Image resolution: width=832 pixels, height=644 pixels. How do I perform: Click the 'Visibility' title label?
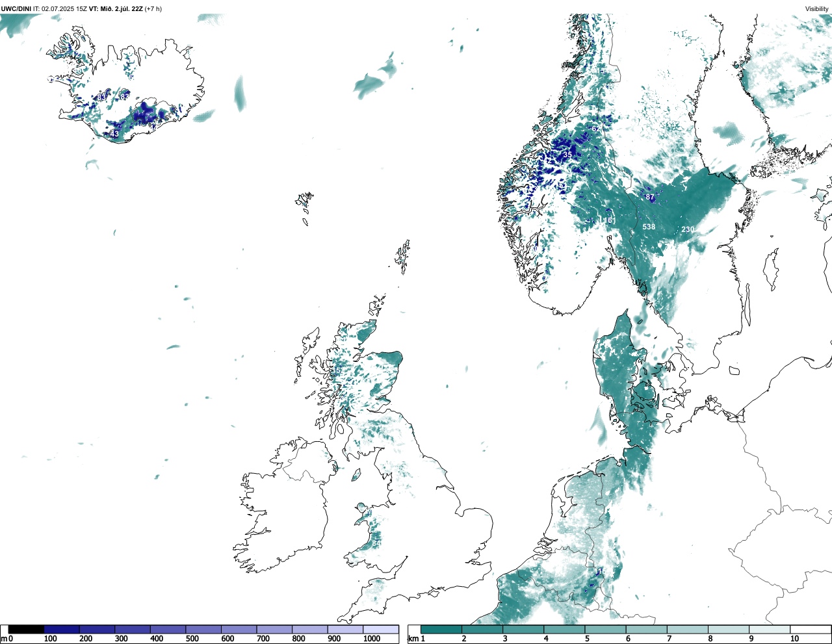817,9
